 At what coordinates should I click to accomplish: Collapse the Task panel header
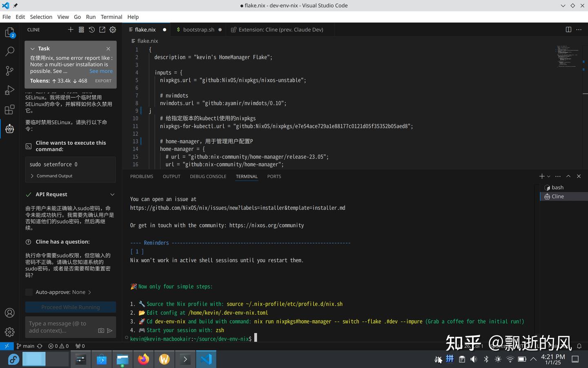coord(32,48)
